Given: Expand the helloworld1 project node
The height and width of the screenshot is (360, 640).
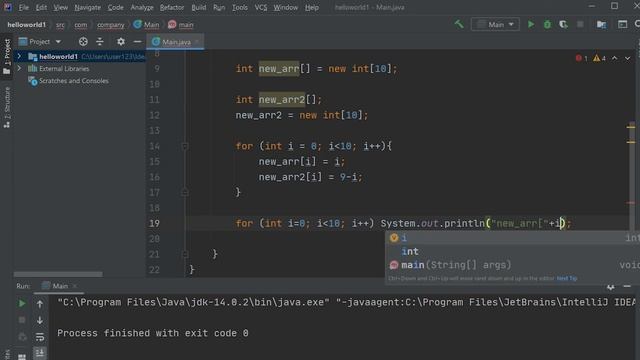Looking at the screenshot, I should (19, 56).
